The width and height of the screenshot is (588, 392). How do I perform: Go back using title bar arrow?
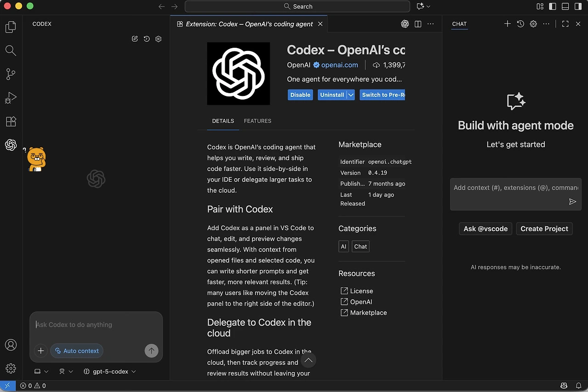click(161, 6)
